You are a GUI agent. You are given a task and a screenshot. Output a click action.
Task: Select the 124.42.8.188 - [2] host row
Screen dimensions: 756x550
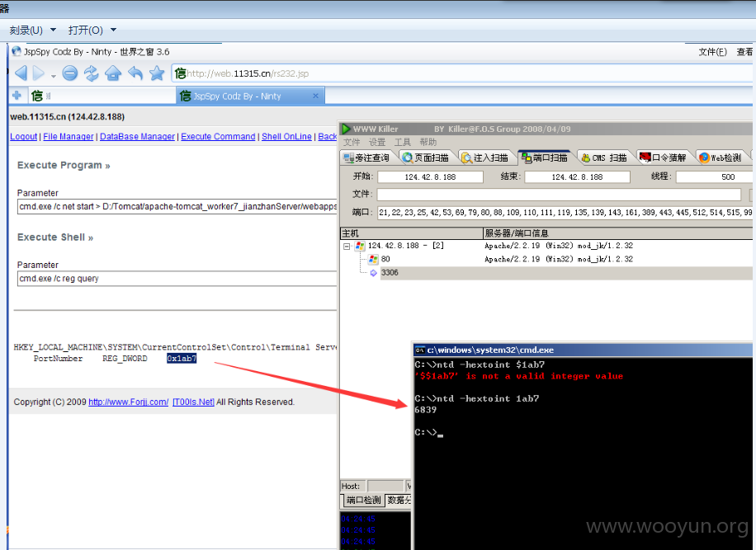(x=547, y=246)
